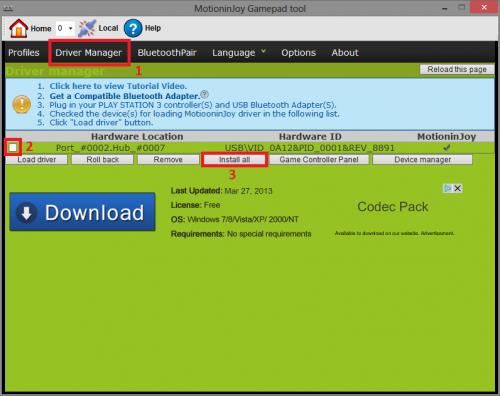Click the OS: Windows 7/8/Vista/XP text
The image size is (500, 396).
pos(235,219)
